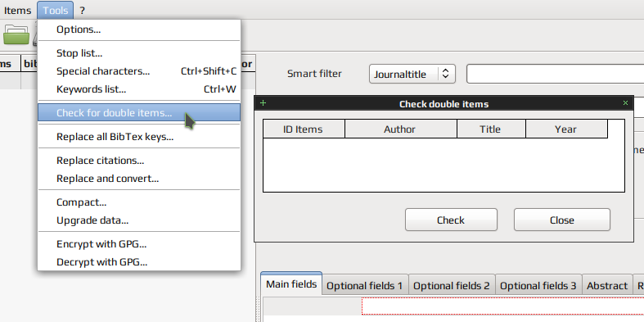
Task: Switch to Optional fields 1 tab
Action: (365, 285)
